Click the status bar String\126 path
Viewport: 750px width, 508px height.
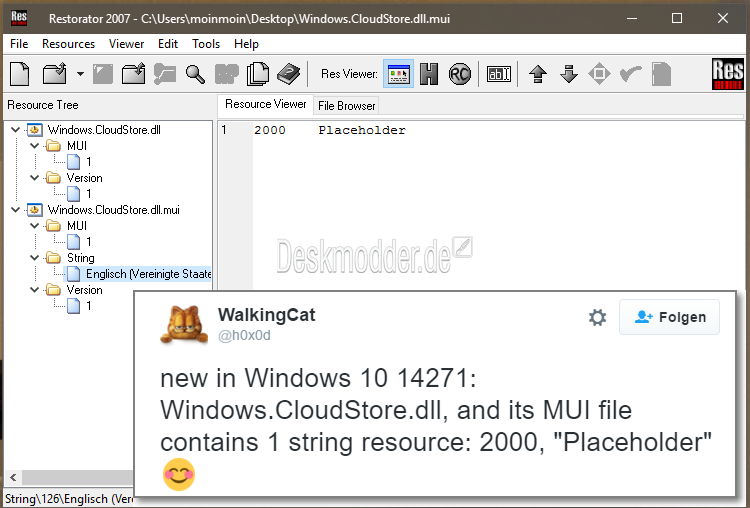69,498
